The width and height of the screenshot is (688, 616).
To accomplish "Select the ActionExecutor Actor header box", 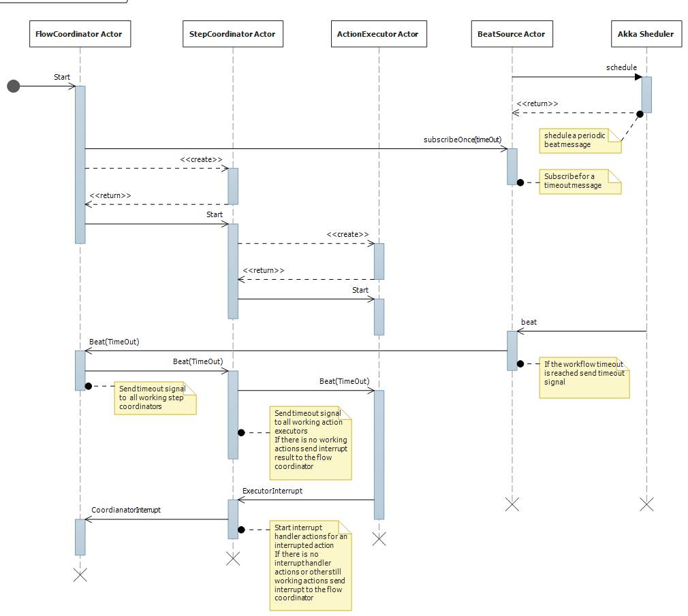I will click(379, 33).
